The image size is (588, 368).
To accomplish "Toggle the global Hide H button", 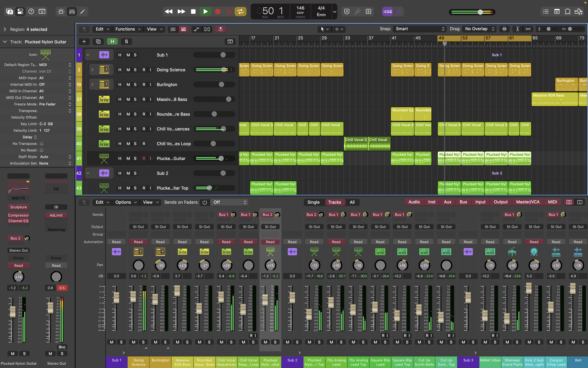I will (112, 42).
